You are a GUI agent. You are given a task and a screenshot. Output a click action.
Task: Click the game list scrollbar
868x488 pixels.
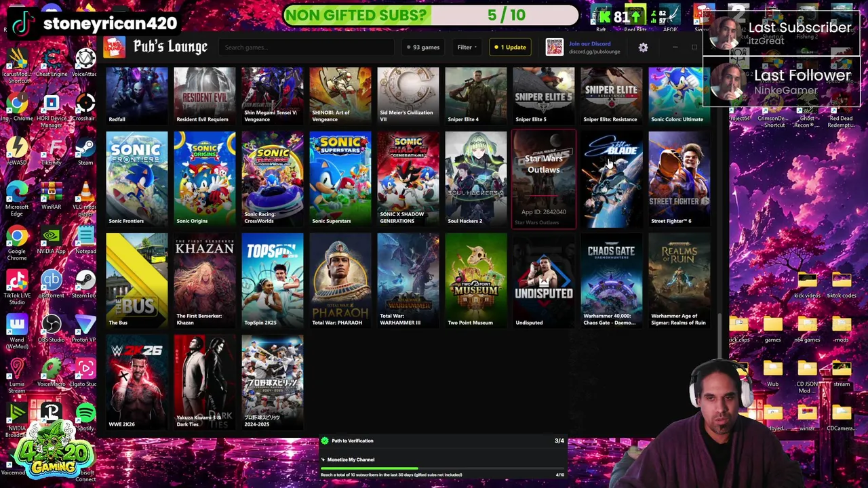pos(719,335)
